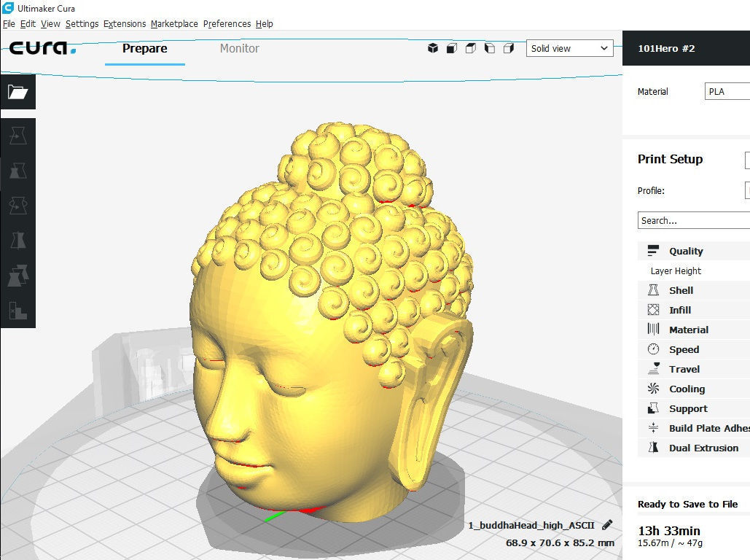
Task: Open file using the folder icon
Action: [17, 91]
